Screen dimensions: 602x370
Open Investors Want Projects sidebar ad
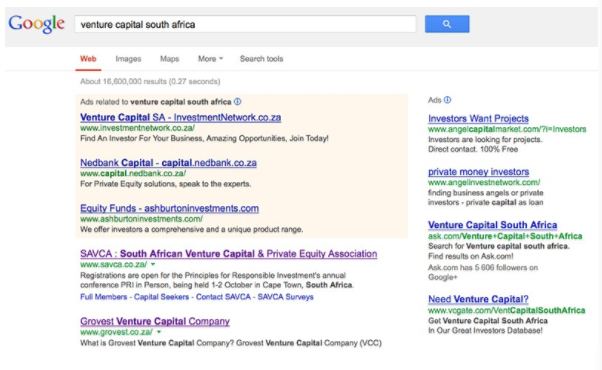coord(478,119)
